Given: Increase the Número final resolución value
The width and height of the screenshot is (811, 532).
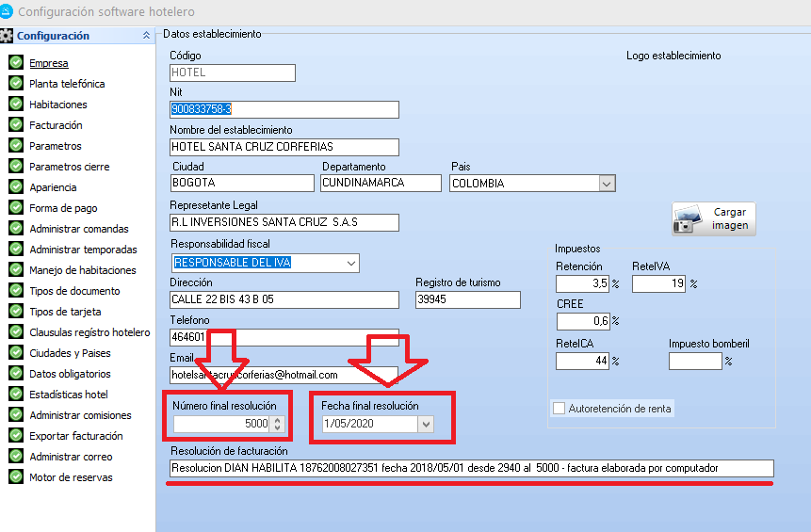Looking at the screenshot, I should coord(277,421).
